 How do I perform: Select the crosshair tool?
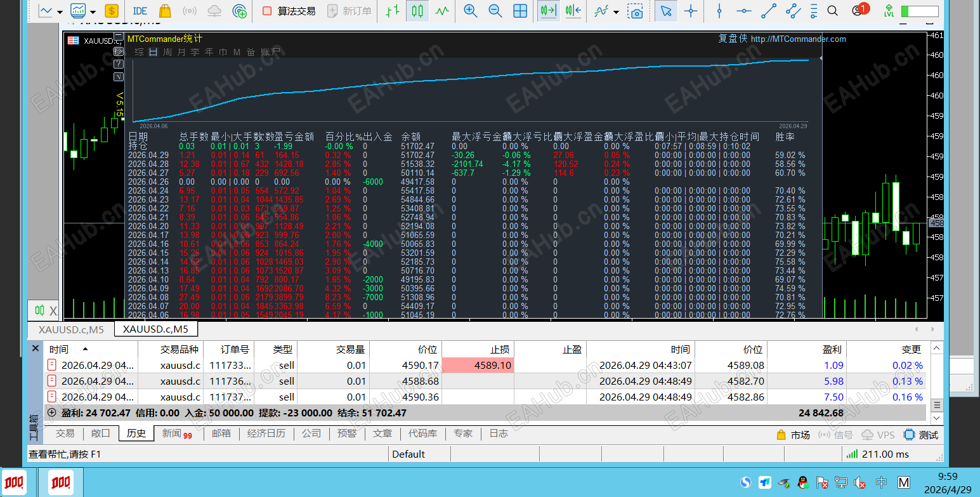tap(691, 11)
